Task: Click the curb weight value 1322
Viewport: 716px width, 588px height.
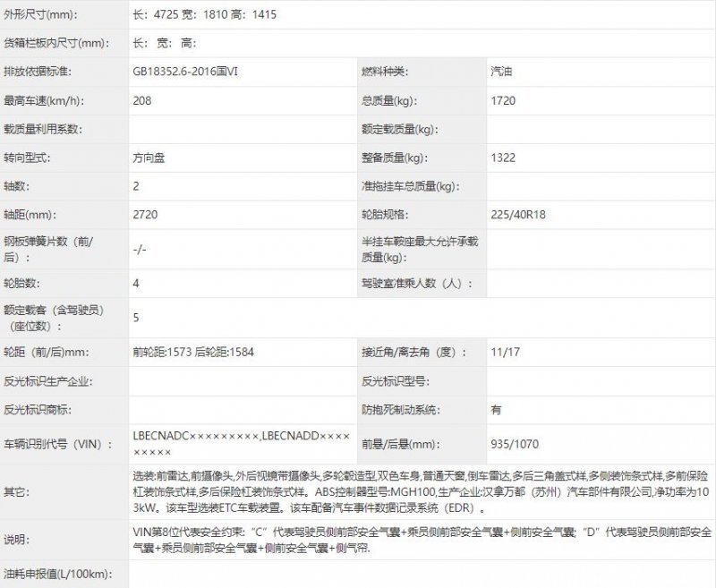Action: (504, 158)
